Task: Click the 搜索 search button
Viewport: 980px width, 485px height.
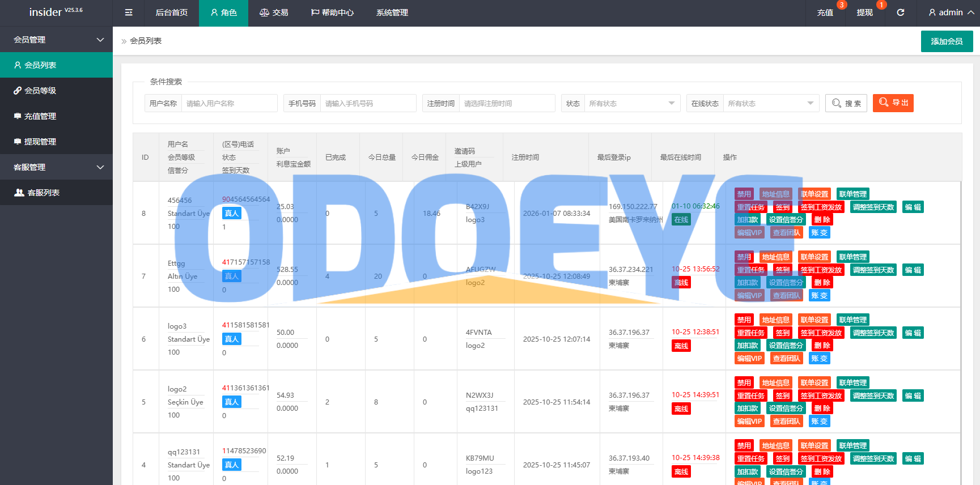Action: (846, 103)
